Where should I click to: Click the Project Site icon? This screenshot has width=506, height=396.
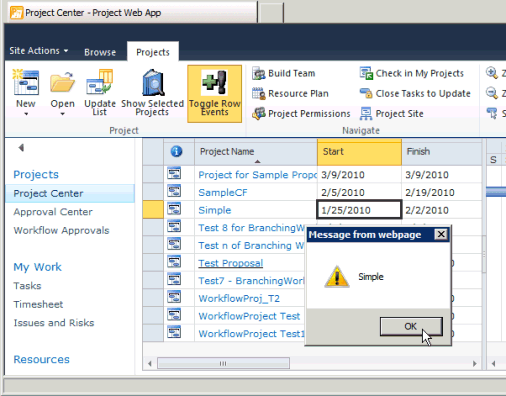pyautogui.click(x=366, y=114)
